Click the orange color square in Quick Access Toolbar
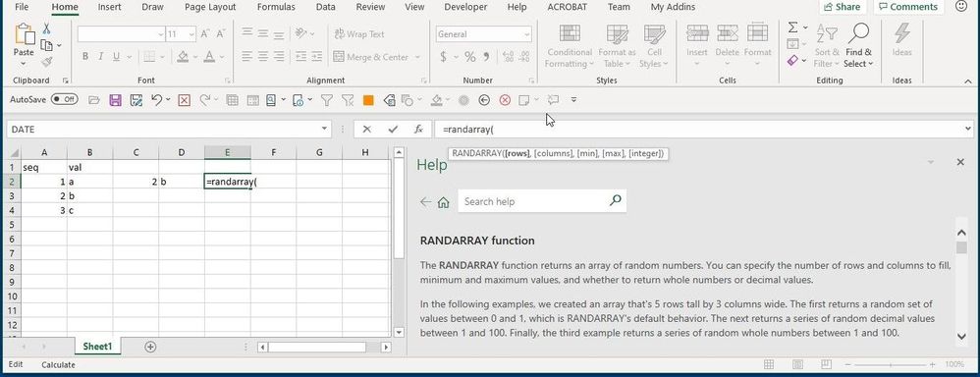Screen dimensions: 980x377 pyautogui.click(x=368, y=99)
